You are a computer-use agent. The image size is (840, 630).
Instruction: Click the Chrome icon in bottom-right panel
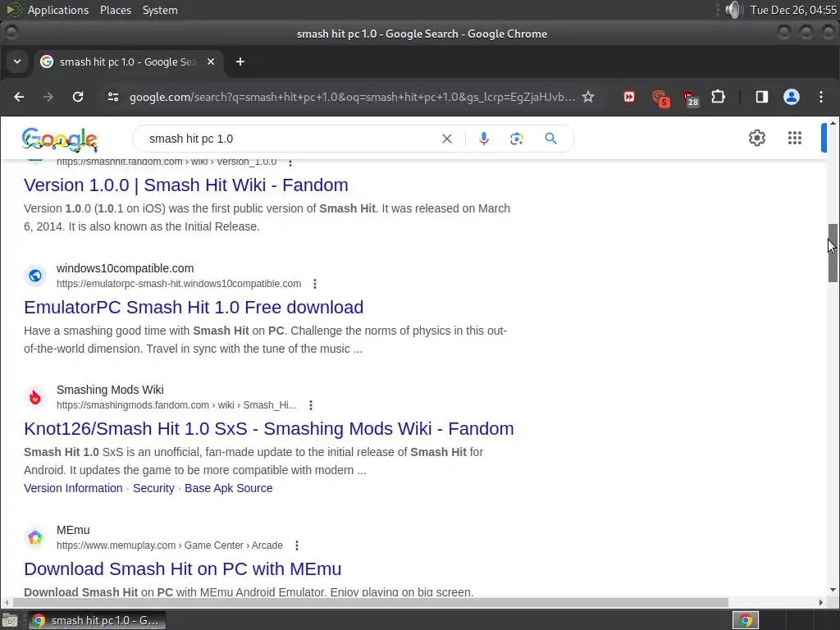tap(746, 620)
